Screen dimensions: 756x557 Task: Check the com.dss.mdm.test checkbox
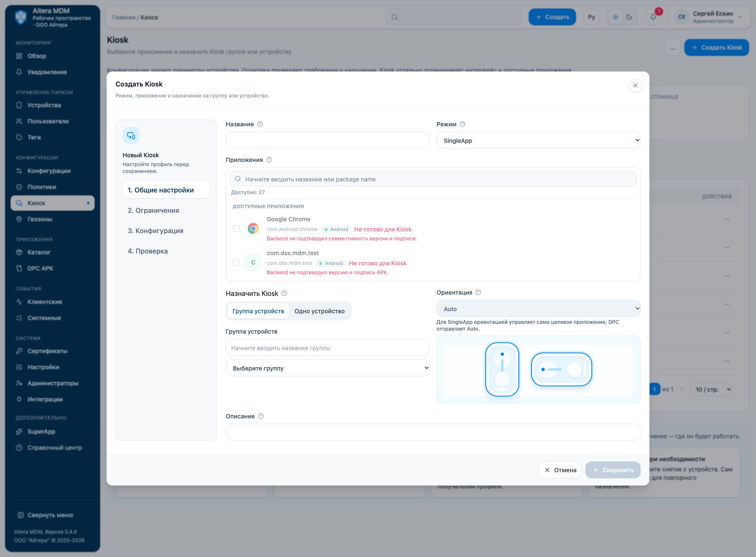point(236,262)
